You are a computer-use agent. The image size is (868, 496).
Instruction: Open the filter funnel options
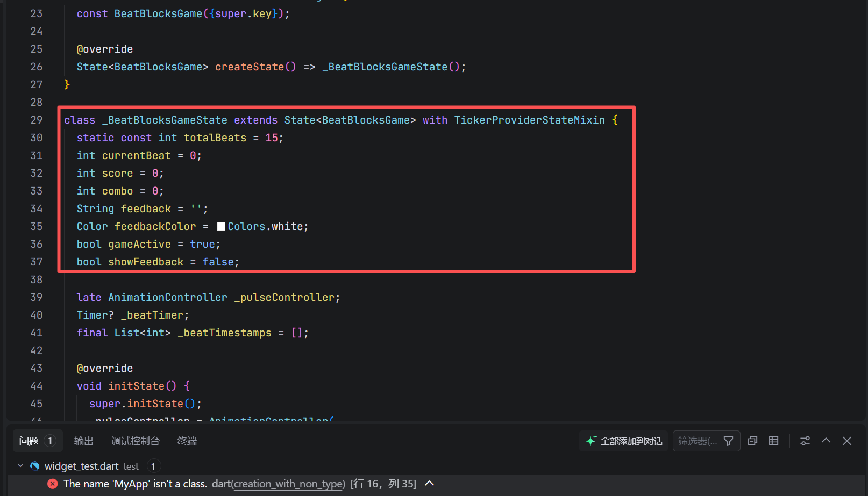729,441
